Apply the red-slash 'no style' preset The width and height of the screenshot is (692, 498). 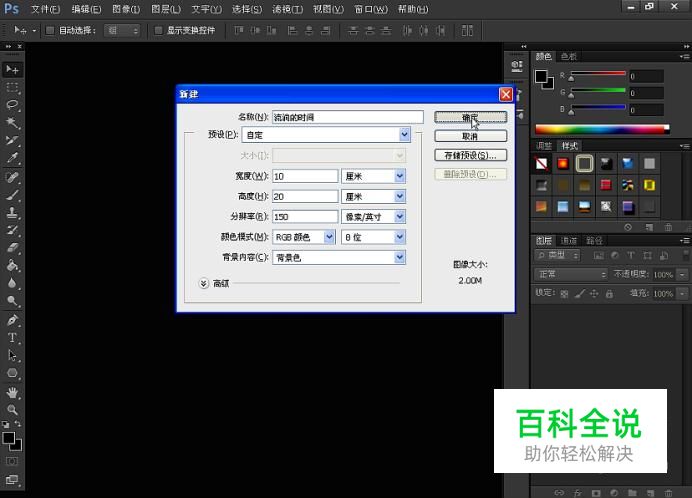542,163
